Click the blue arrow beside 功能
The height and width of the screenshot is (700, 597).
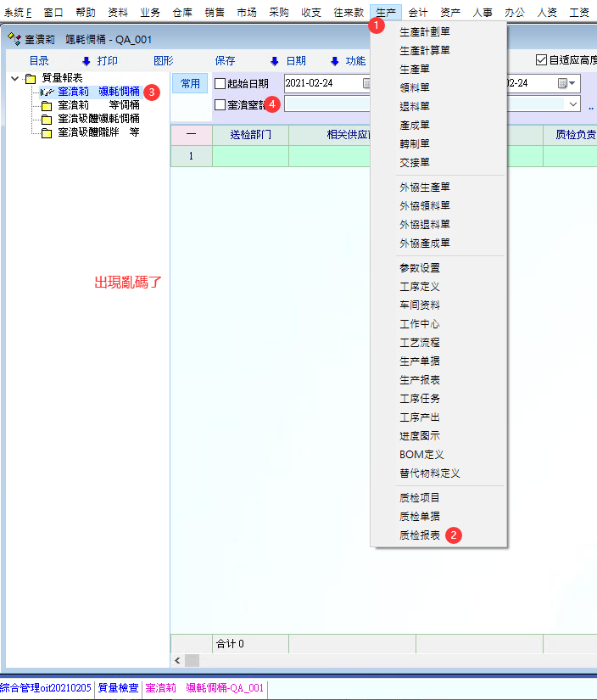pyautogui.click(x=334, y=61)
